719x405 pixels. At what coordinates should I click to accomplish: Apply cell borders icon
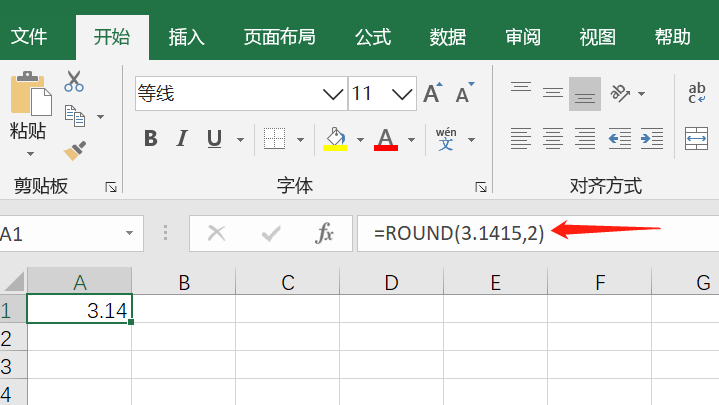(x=275, y=139)
